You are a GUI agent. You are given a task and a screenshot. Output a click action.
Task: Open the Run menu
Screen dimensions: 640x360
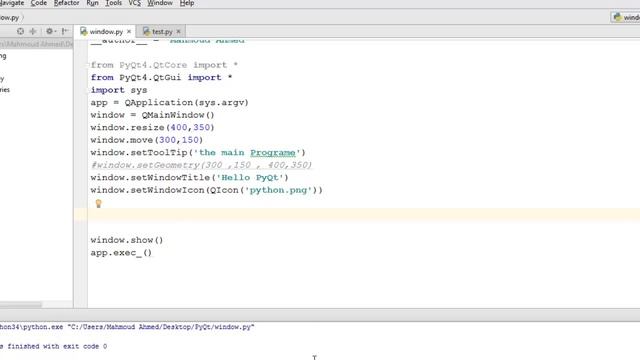point(92,3)
